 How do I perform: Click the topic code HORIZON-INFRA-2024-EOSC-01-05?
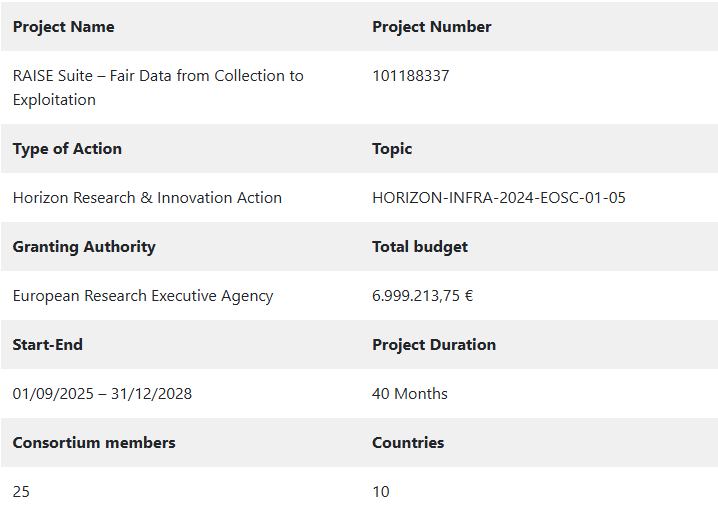tap(499, 198)
